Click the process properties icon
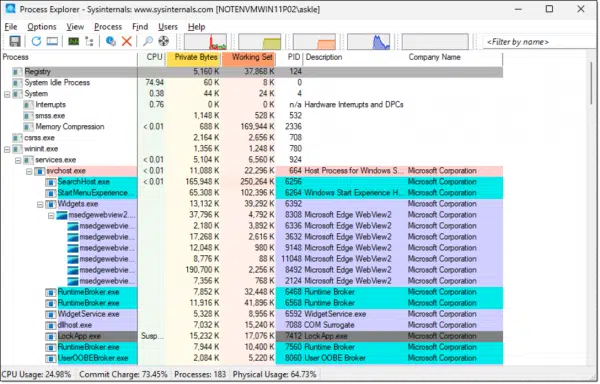The height and width of the screenshot is (384, 600). (x=111, y=41)
